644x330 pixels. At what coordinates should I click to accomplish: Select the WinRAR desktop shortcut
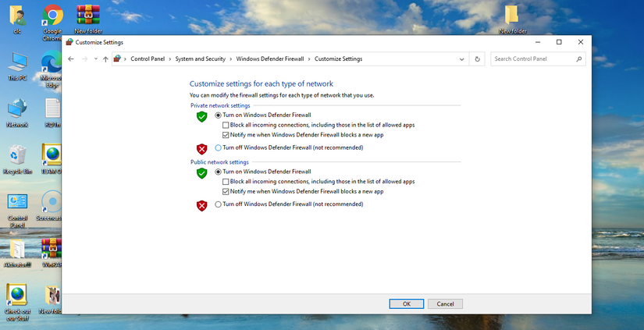52,254
